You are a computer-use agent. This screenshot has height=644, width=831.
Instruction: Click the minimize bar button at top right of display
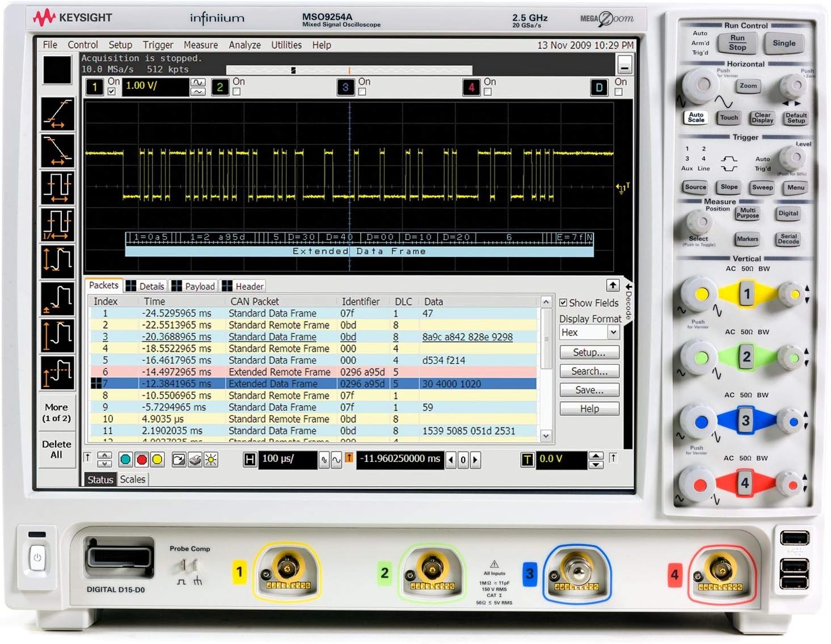625,65
